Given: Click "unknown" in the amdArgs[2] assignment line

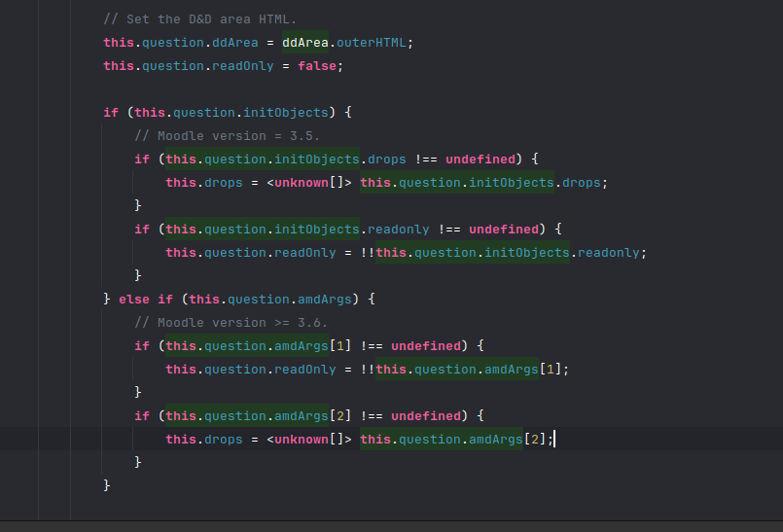Looking at the screenshot, I should tap(302, 440).
